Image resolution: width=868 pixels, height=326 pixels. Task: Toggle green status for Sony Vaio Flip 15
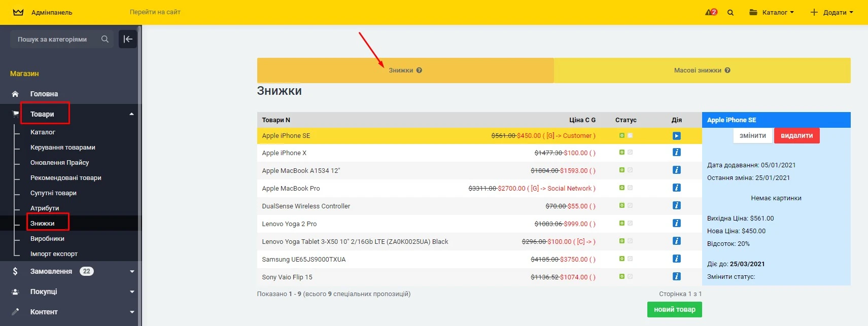tap(622, 276)
